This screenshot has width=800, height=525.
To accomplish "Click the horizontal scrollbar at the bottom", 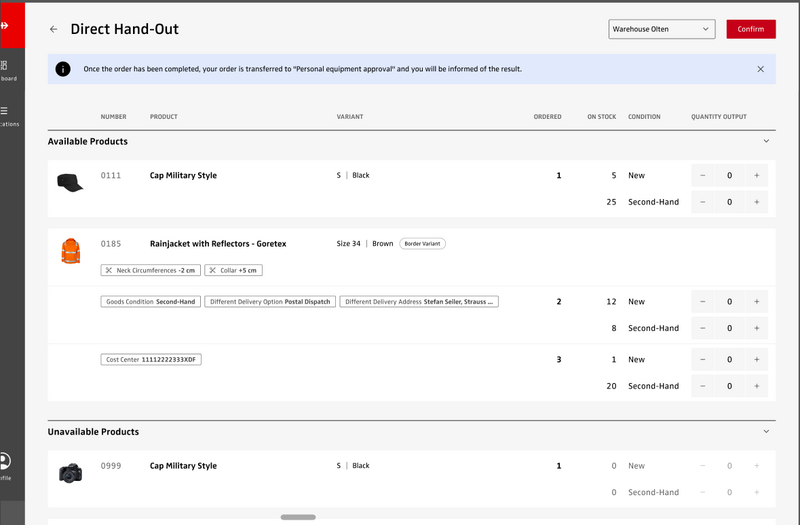I will [298, 517].
